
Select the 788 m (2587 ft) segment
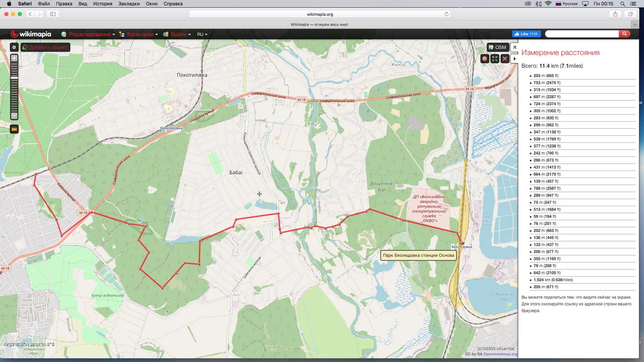pyautogui.click(x=547, y=189)
